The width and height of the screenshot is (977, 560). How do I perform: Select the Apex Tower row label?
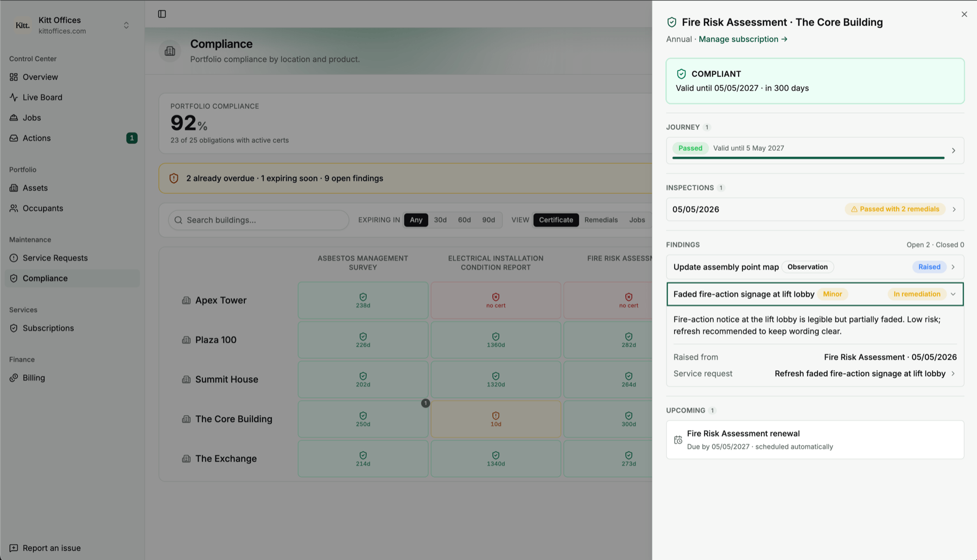[x=220, y=300]
